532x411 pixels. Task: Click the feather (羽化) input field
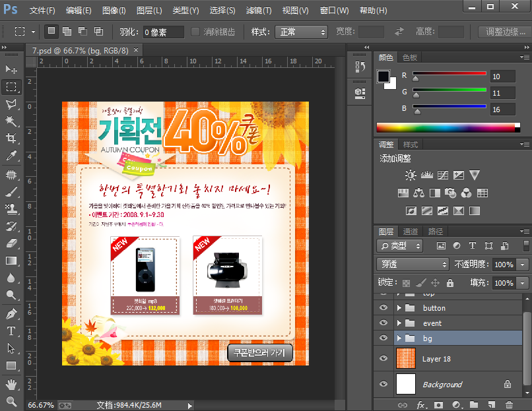tap(163, 32)
